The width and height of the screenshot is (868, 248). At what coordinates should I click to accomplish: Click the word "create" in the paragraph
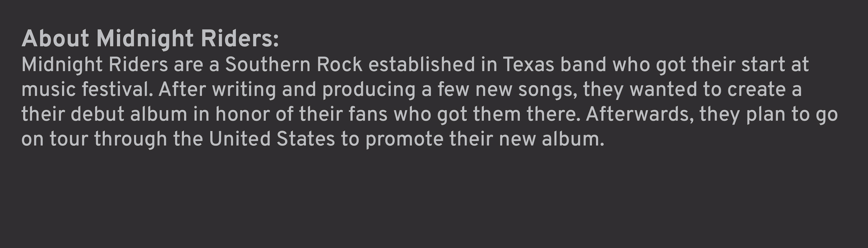(x=757, y=90)
